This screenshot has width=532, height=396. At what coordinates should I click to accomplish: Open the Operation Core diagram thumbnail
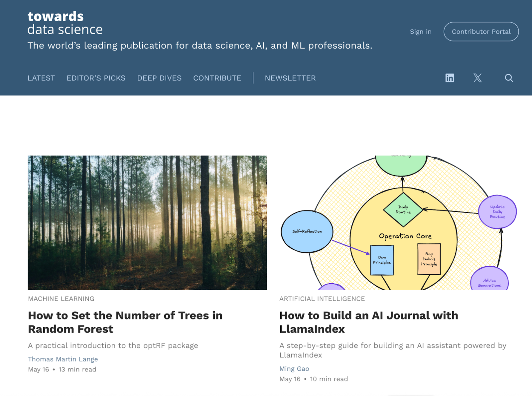[x=399, y=222]
